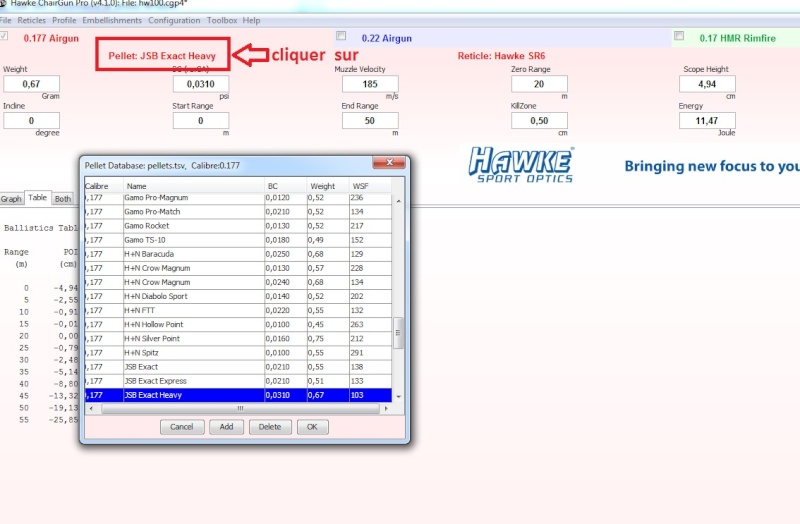800x524 pixels.
Task: Edit the KillZone field
Action: coord(539,120)
